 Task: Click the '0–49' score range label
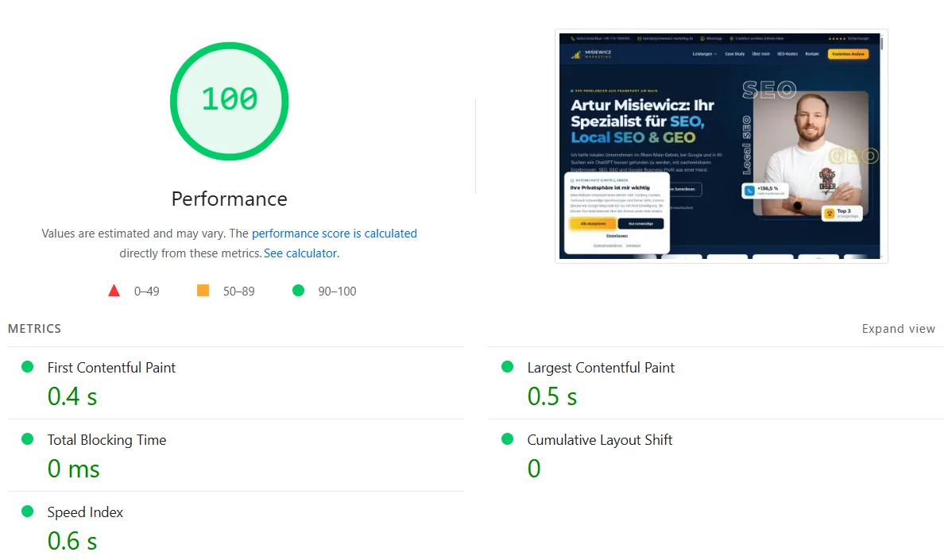pos(147,292)
